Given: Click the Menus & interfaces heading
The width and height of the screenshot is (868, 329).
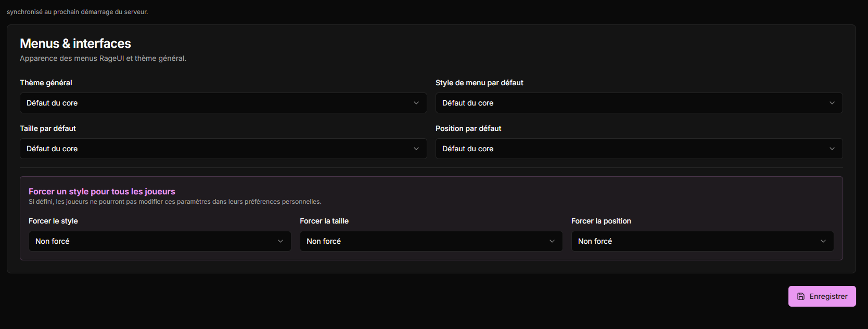Looking at the screenshot, I should tap(75, 44).
